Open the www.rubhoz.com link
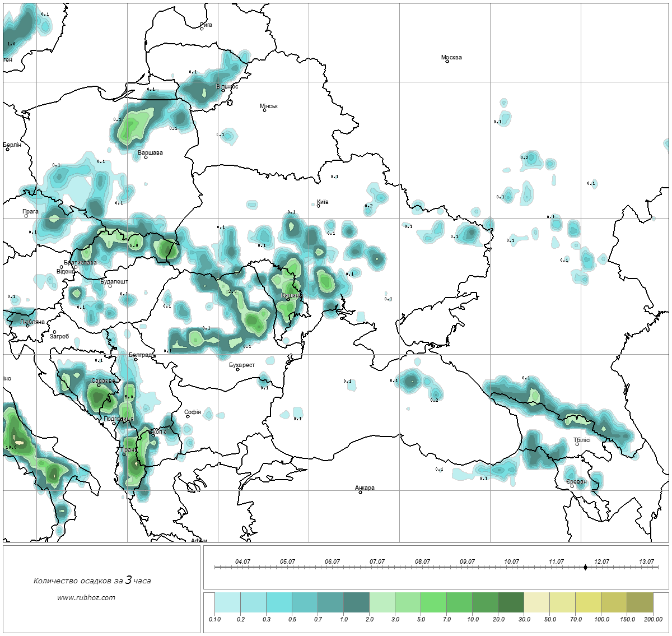The height and width of the screenshot is (636, 672). click(x=86, y=597)
